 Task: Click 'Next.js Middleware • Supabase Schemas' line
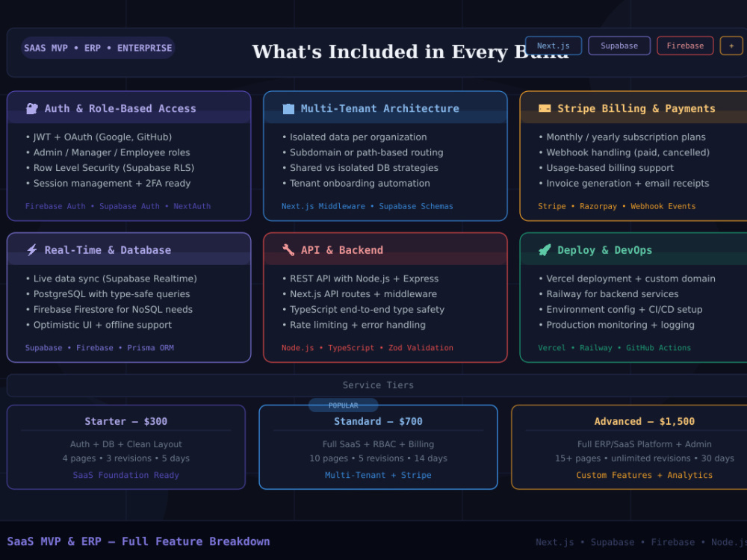pos(367,206)
